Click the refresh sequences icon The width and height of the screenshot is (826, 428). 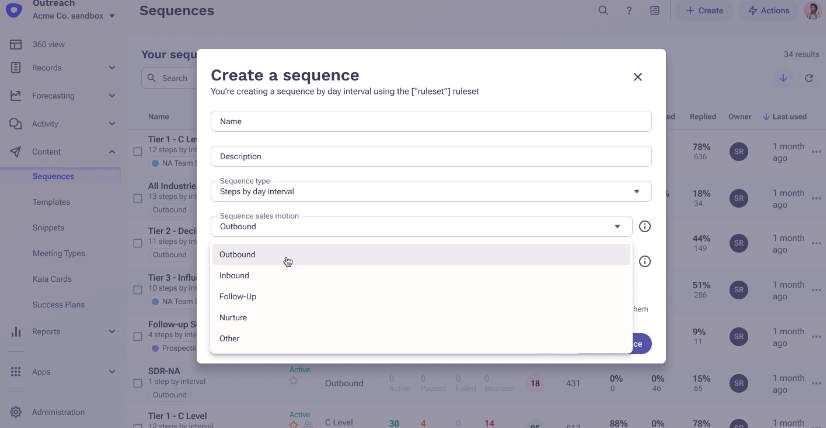pyautogui.click(x=809, y=78)
